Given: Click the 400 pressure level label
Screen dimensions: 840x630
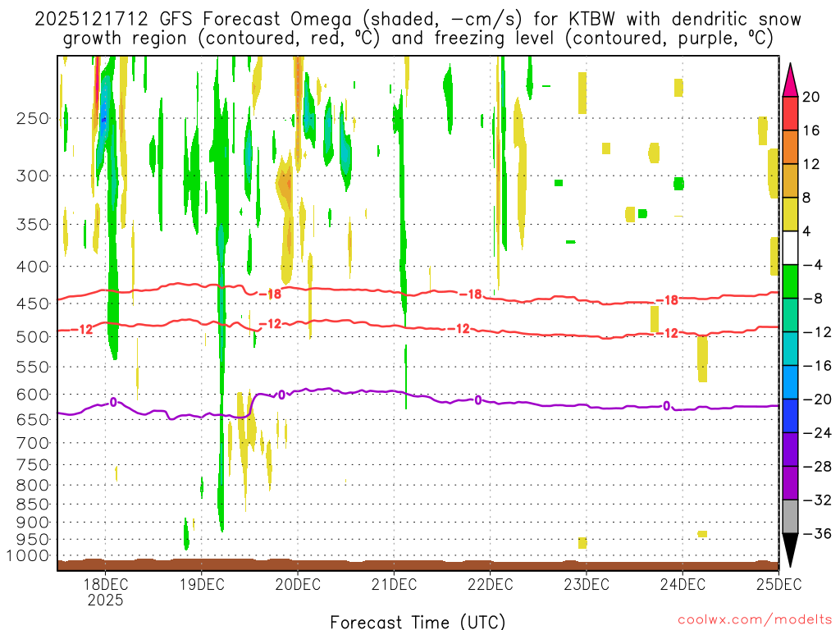Looking at the screenshot, I should (x=33, y=267).
